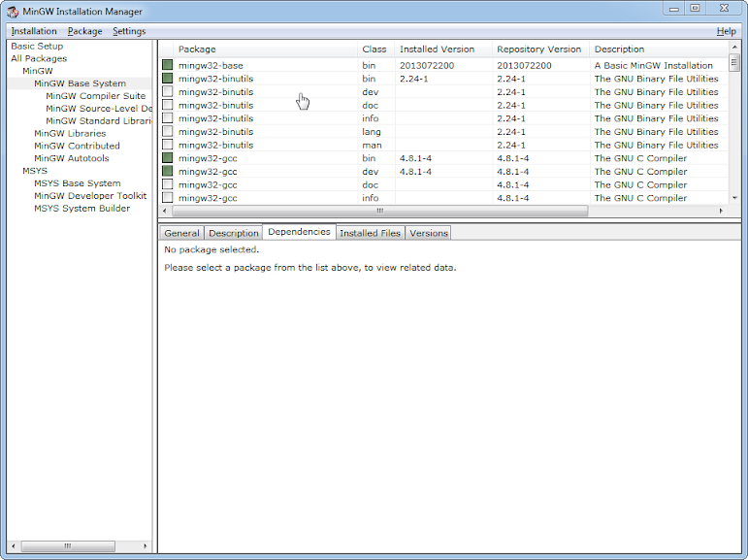This screenshot has width=748, height=560.
Task: Select the MSYS tree node
Action: 35,171
